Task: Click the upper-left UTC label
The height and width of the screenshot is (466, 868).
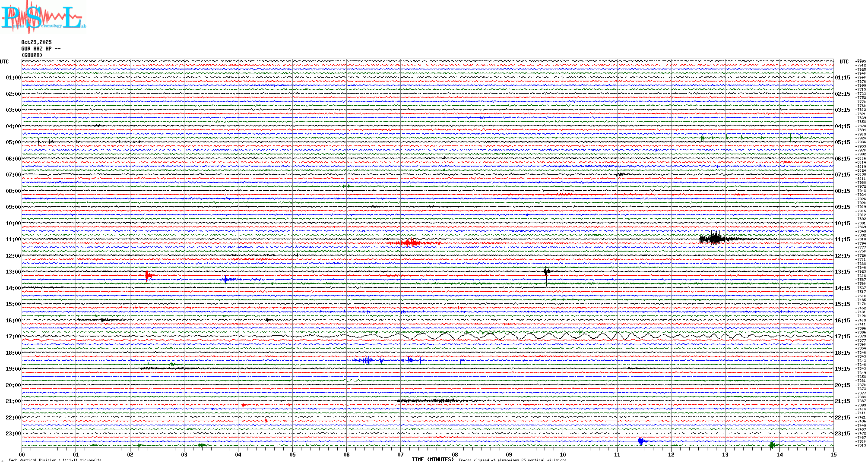Action: pyautogui.click(x=4, y=62)
